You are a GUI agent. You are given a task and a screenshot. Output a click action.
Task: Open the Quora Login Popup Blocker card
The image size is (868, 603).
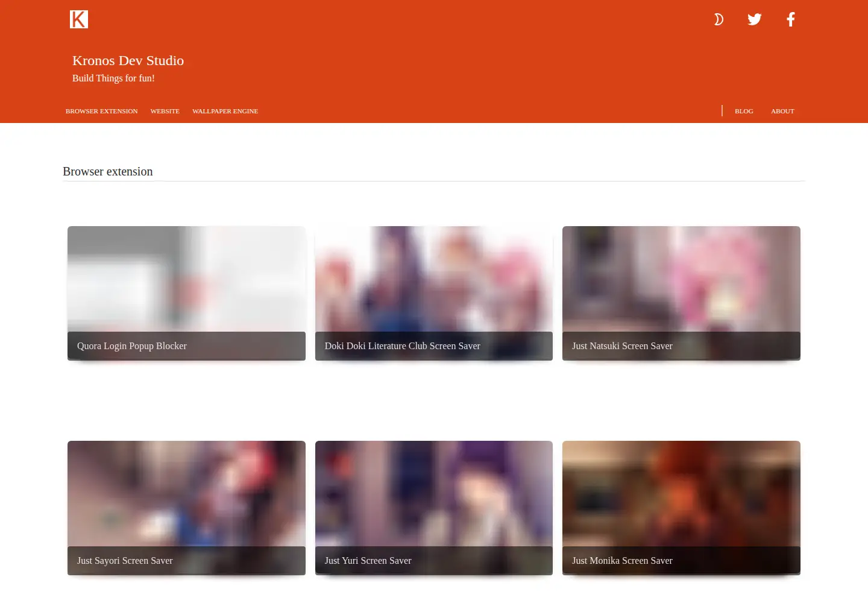coord(186,293)
